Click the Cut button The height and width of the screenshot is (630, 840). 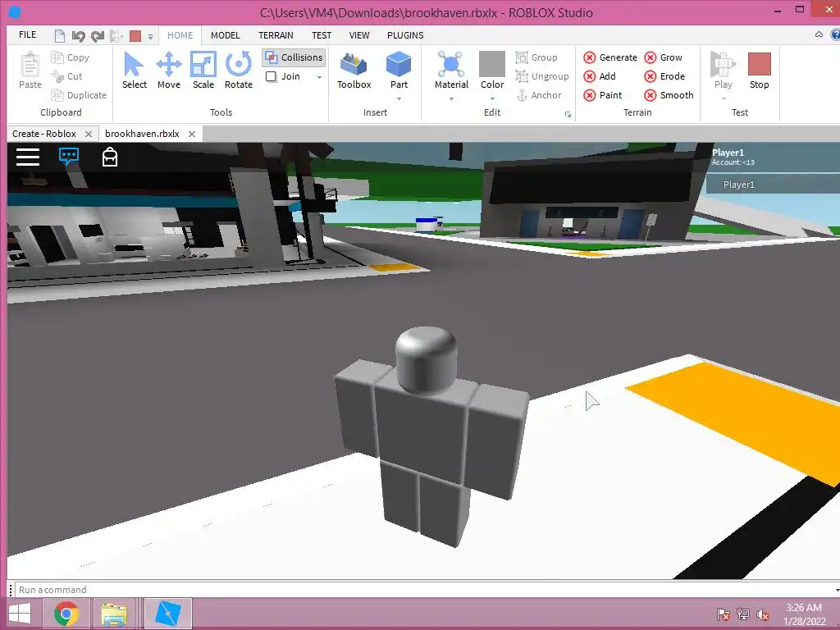tap(67, 76)
